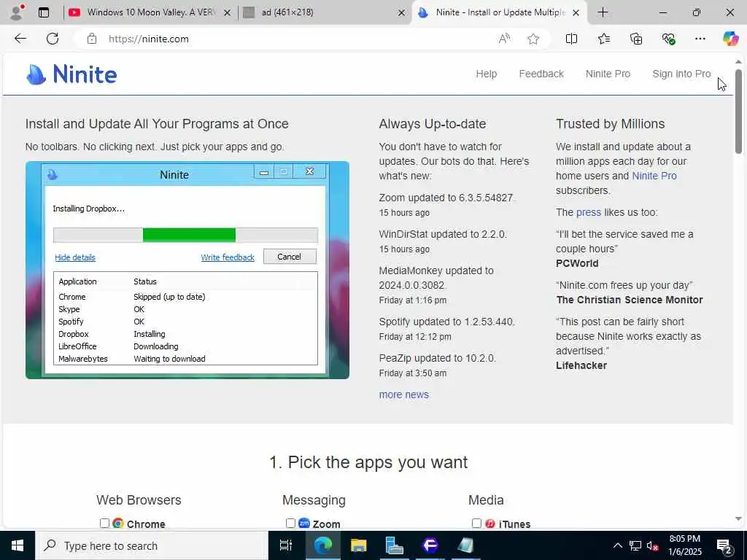Open the Copilot icon
Screen dimensions: 747x560
point(730,39)
